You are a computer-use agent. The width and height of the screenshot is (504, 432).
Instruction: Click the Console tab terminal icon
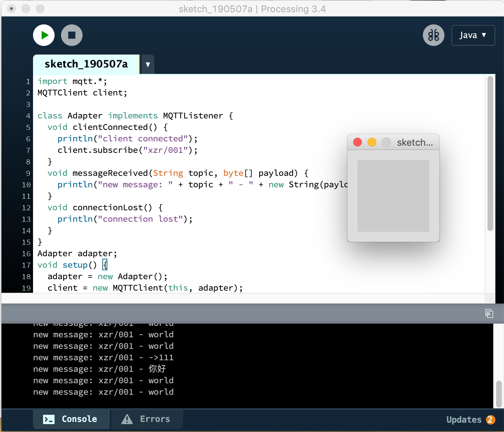click(49, 419)
